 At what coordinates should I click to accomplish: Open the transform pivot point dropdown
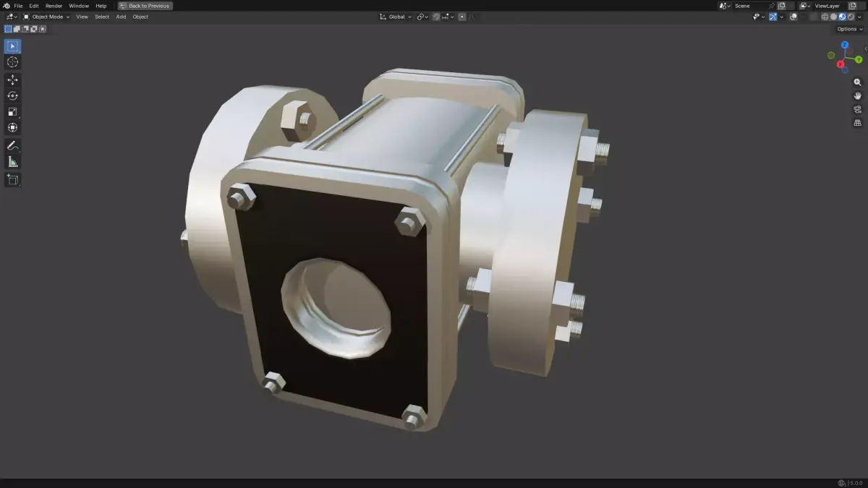click(x=422, y=17)
